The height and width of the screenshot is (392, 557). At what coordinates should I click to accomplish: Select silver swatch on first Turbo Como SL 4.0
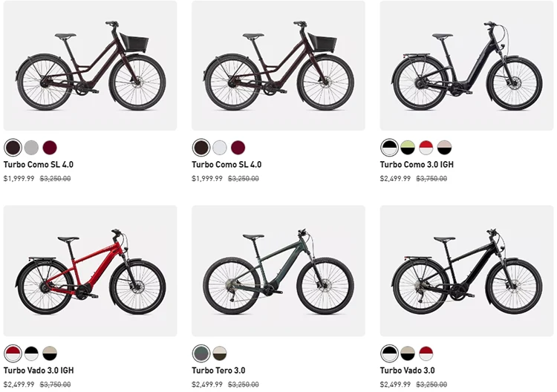click(x=31, y=147)
